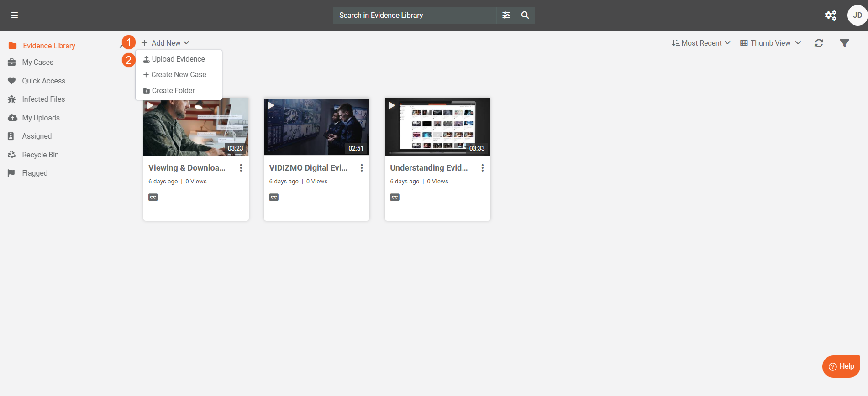The height and width of the screenshot is (396, 868).
Task: Open advanced search filter options
Action: tap(506, 15)
